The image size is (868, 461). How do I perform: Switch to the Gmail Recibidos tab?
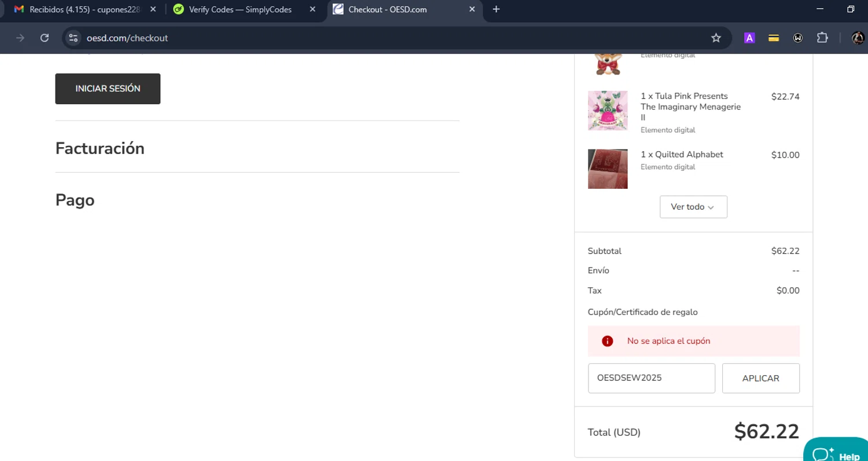(x=84, y=9)
